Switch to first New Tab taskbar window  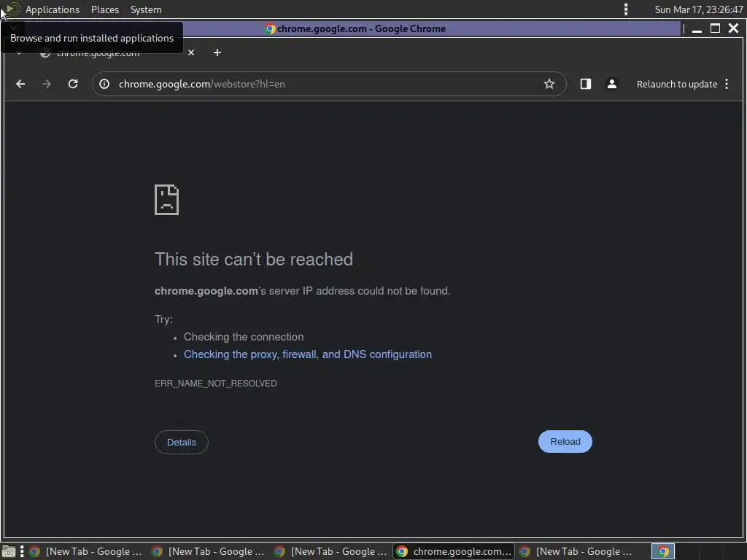tap(86, 551)
